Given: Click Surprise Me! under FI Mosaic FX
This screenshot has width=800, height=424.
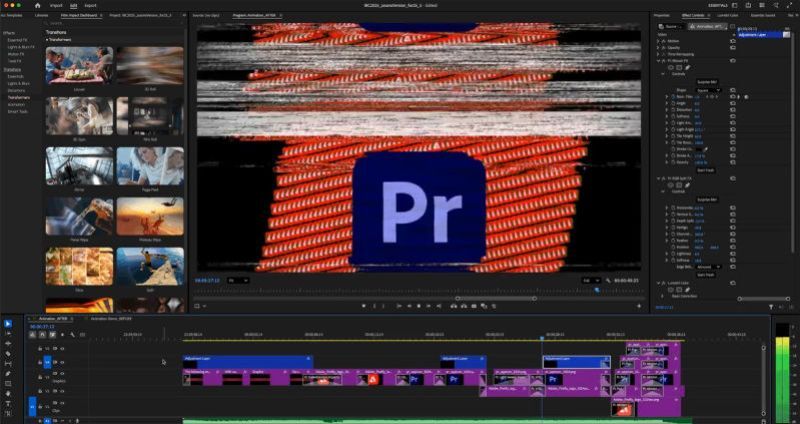Looking at the screenshot, I should coord(707,82).
